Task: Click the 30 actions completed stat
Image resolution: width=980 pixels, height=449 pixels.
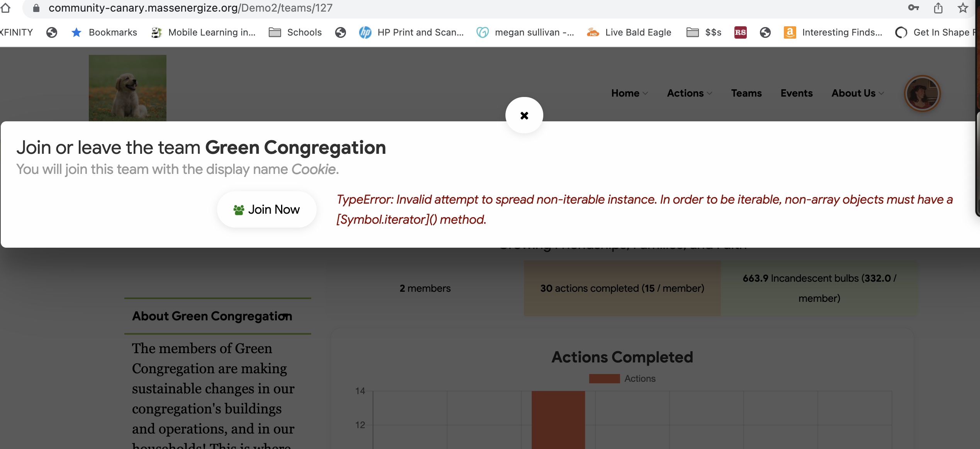Action: click(622, 288)
